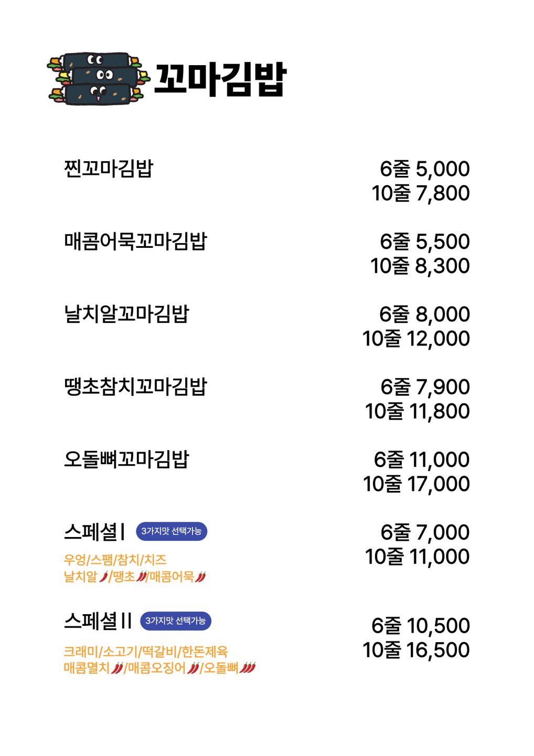Image resolution: width=534 pixels, height=756 pixels.
Task: Choose the 오돌뼈꼬마김밥 menu item
Action: click(x=126, y=459)
